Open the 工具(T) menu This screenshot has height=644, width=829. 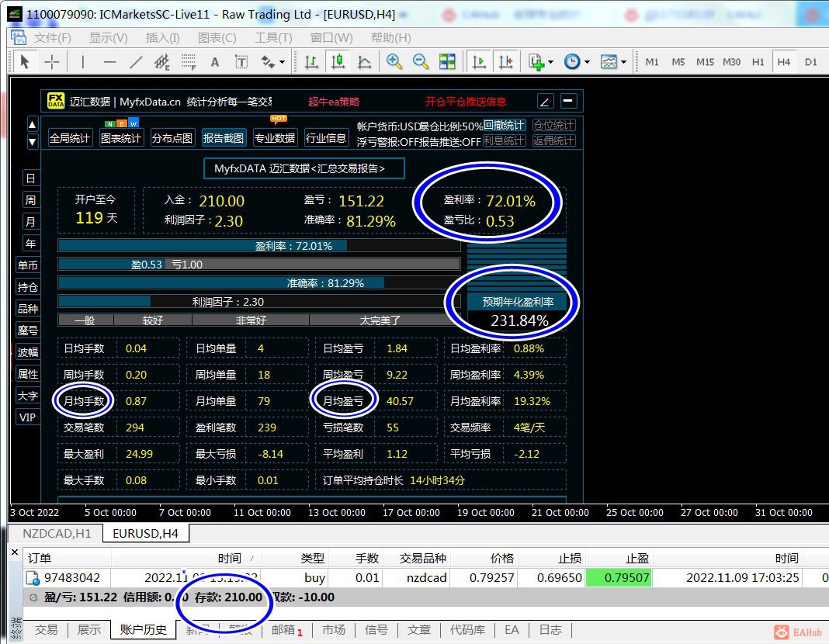273,37
